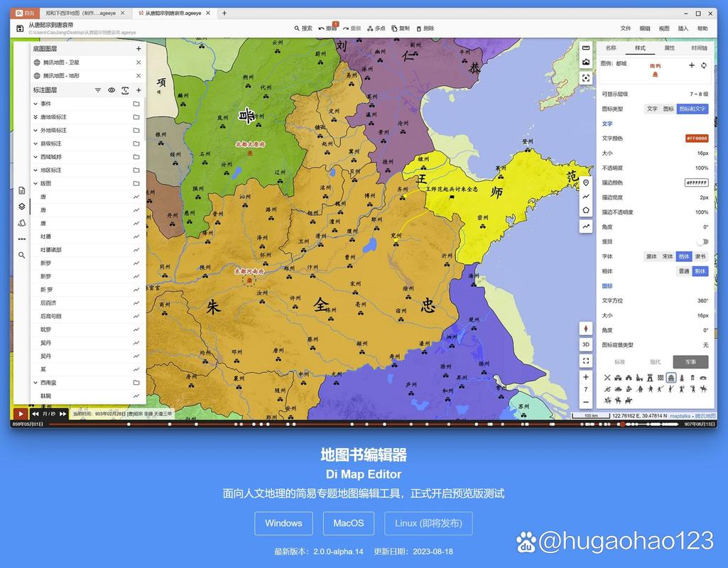Choose the 黑体 font
Screen dimensions: 728x568
(x=652, y=256)
